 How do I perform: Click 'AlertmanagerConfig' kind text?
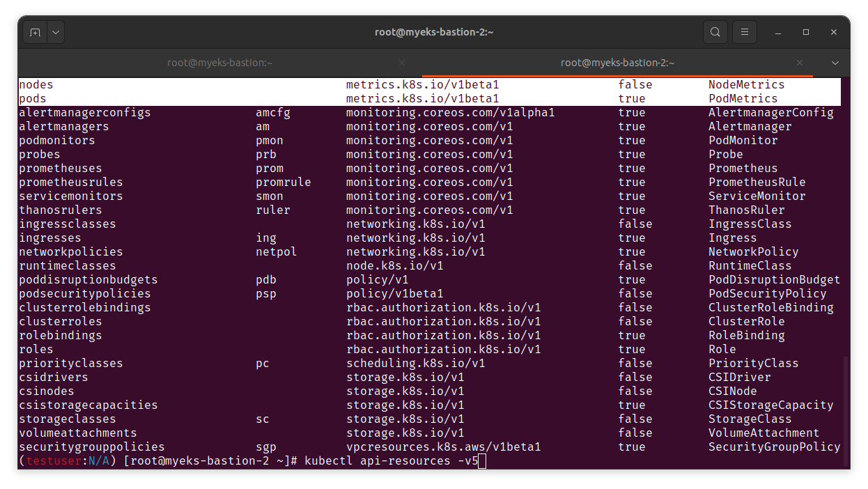[x=771, y=112]
